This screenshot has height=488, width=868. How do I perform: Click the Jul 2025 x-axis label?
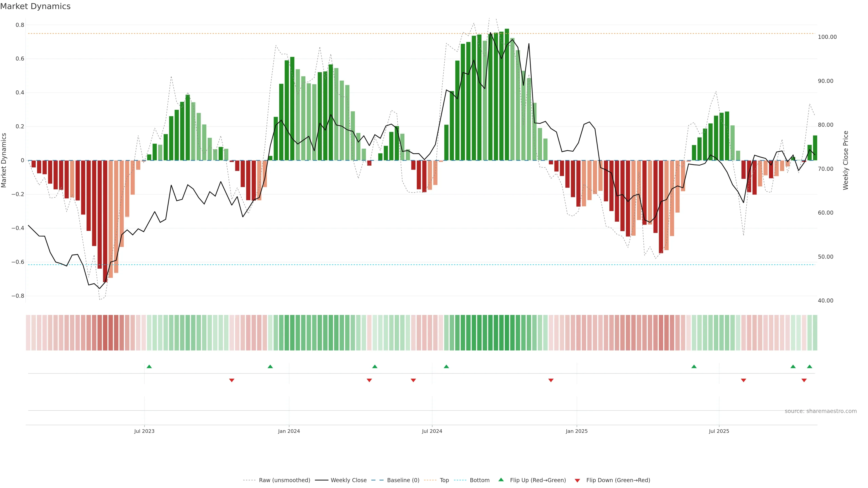point(719,431)
